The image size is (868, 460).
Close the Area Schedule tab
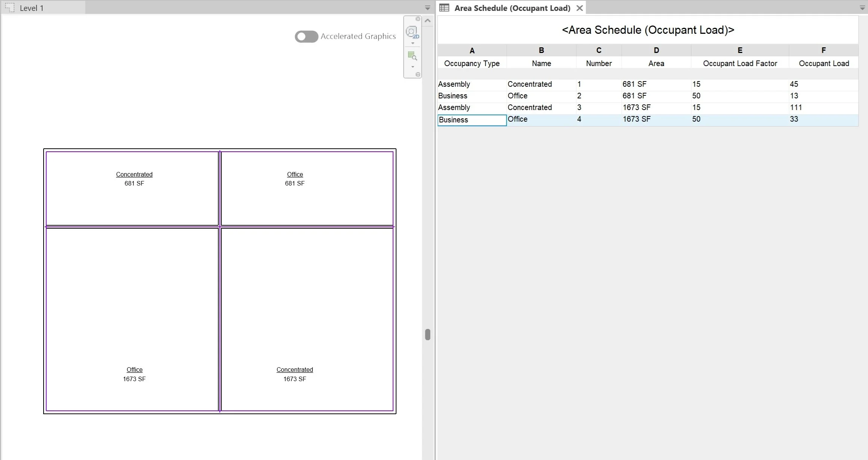tap(580, 8)
